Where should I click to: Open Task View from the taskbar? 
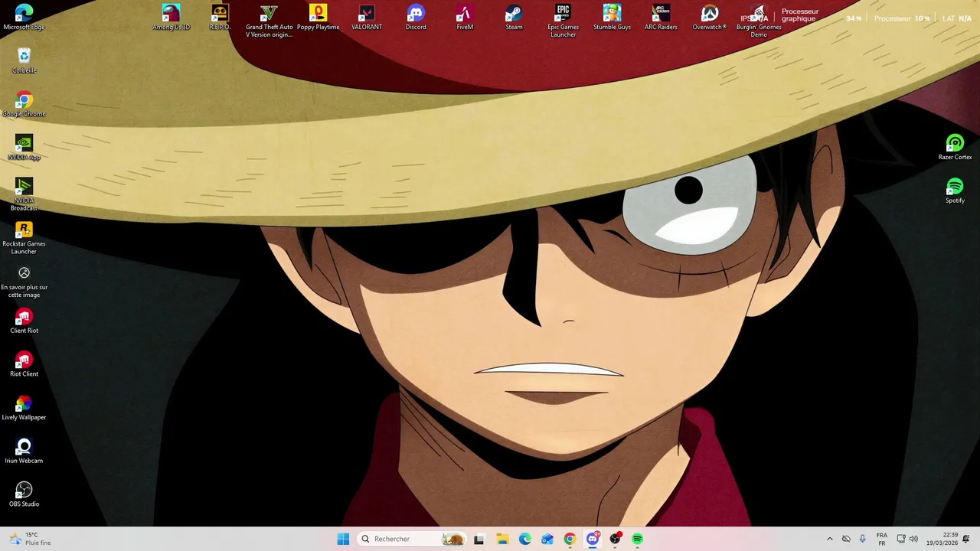(479, 539)
